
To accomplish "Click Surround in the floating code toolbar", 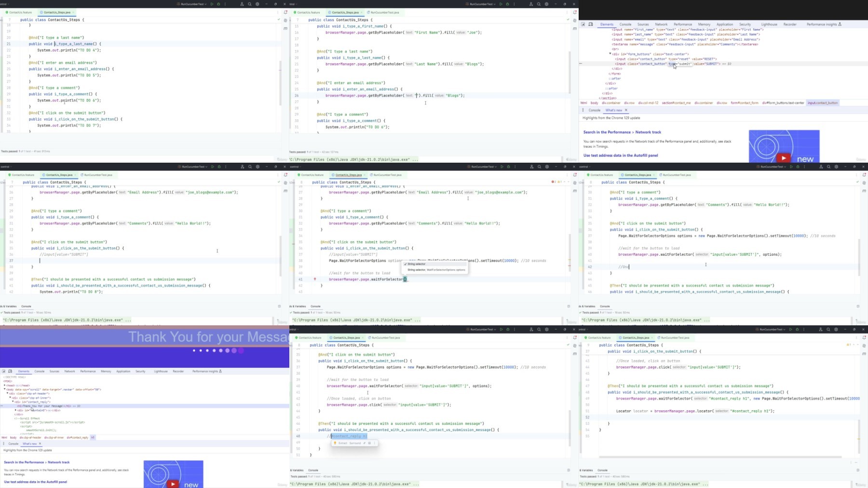I will 355,443.
